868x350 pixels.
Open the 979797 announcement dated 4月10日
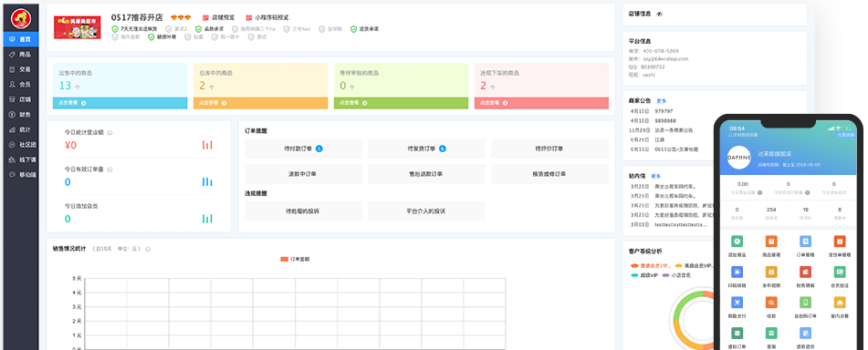pyautogui.click(x=664, y=111)
